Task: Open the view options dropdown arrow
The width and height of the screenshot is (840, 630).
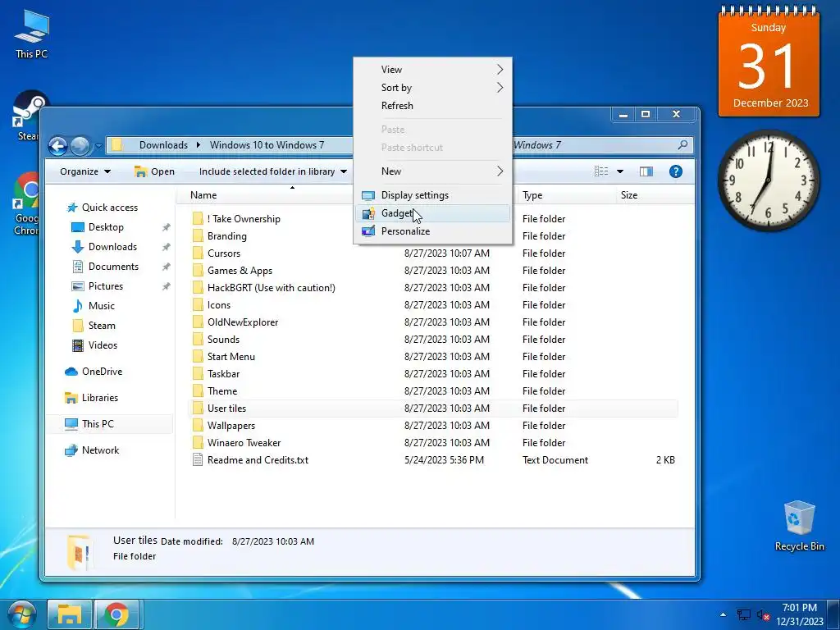Action: pyautogui.click(x=620, y=171)
